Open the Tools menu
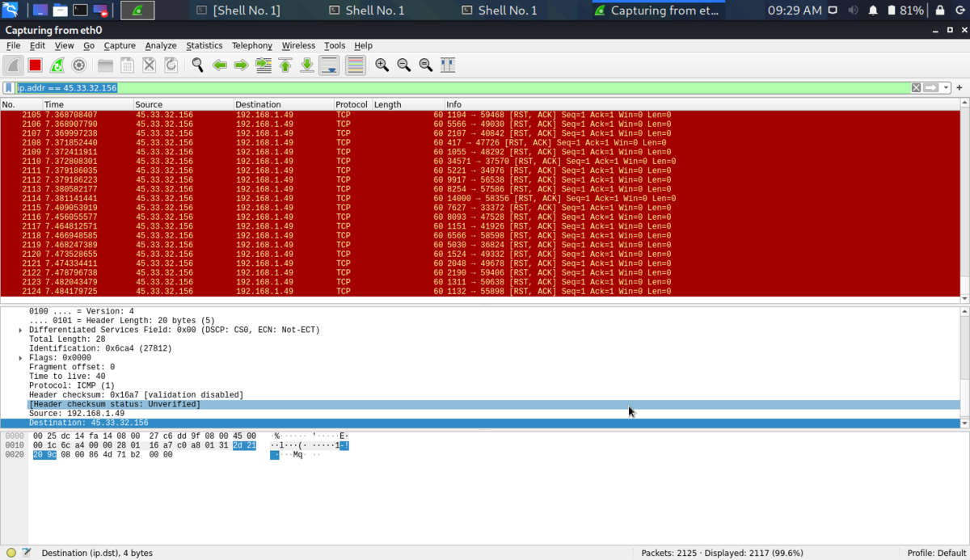This screenshot has width=970, height=560. pyautogui.click(x=335, y=46)
